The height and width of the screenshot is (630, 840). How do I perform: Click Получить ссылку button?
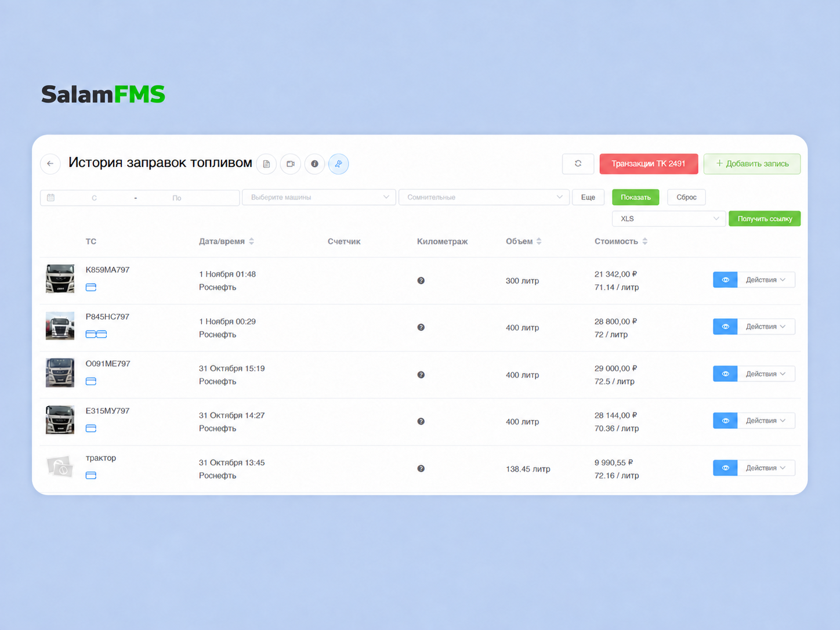pos(765,219)
